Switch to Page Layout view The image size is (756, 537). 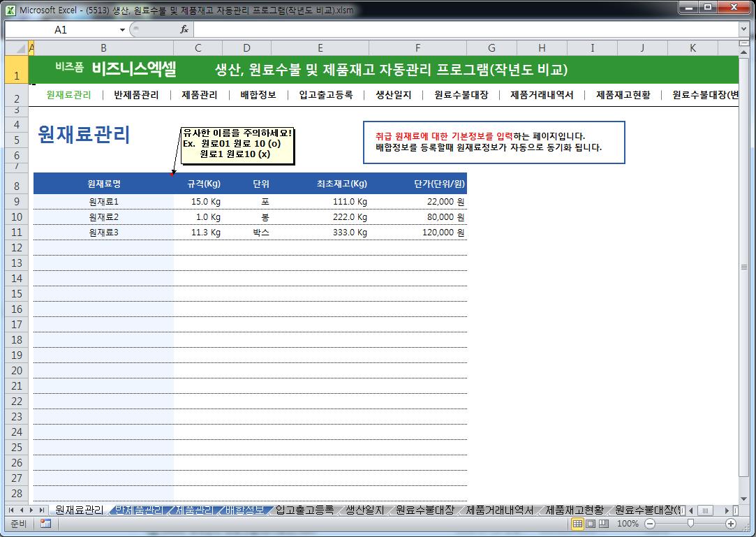[x=590, y=524]
